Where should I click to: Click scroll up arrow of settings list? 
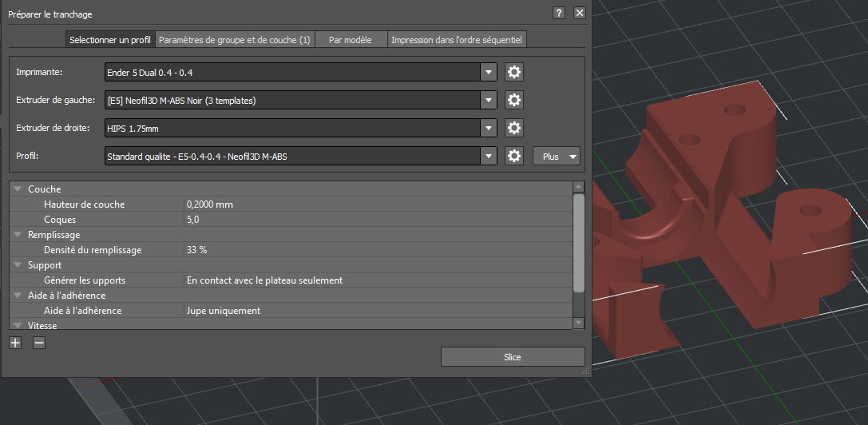point(578,187)
